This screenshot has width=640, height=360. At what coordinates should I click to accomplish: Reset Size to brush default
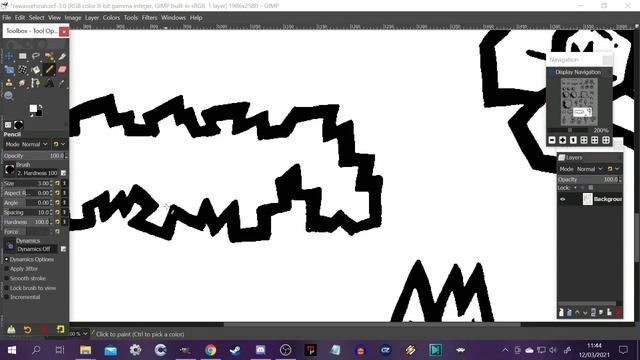58,183
